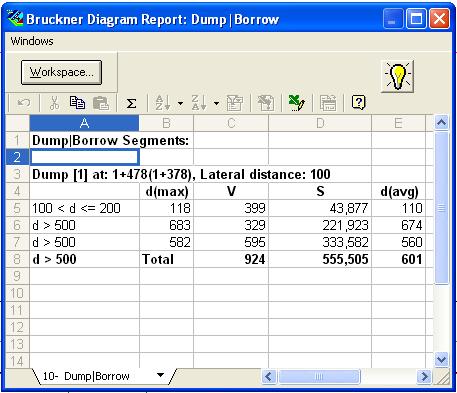This screenshot has width=457, height=393.
Task: Click the grayed report settings icon before help
Action: click(328, 103)
